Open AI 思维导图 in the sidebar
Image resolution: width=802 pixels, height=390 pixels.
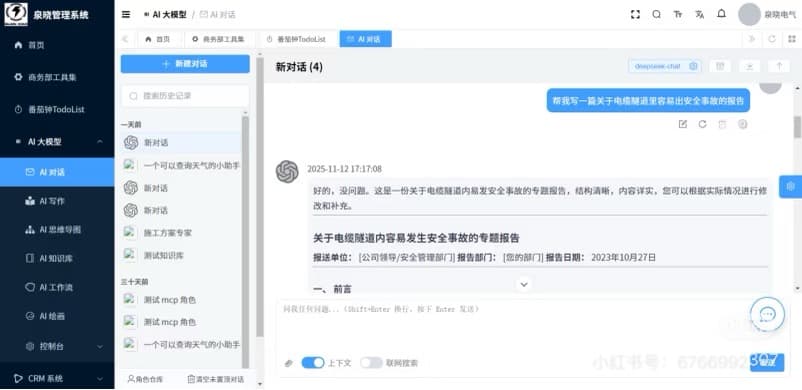[57, 230]
